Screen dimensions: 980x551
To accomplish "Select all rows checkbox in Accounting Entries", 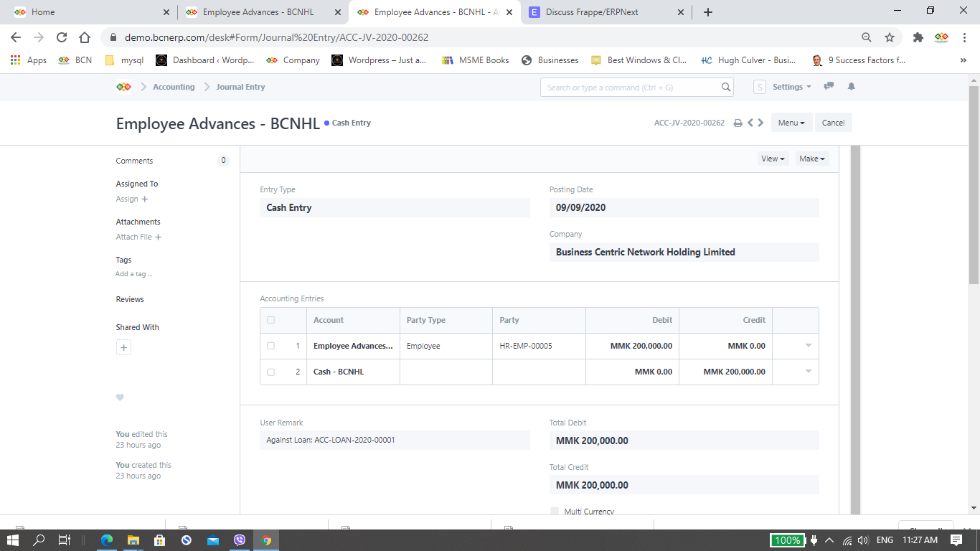I will tap(270, 320).
